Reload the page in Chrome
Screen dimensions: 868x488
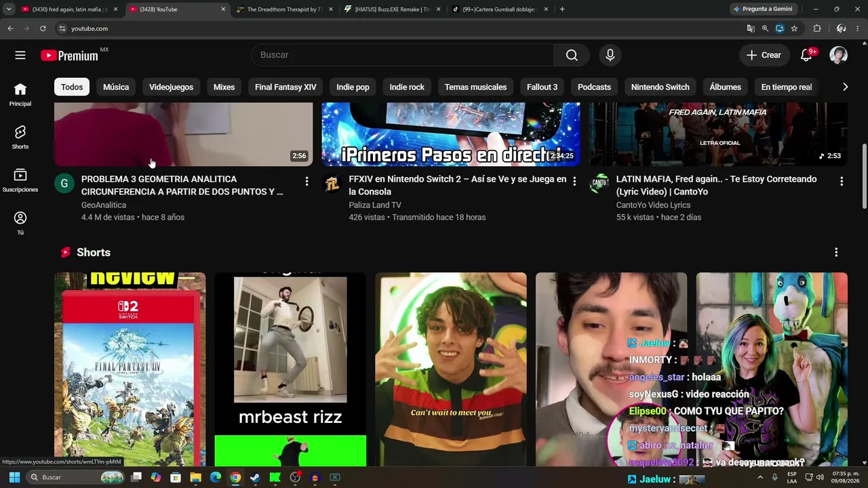point(43,28)
